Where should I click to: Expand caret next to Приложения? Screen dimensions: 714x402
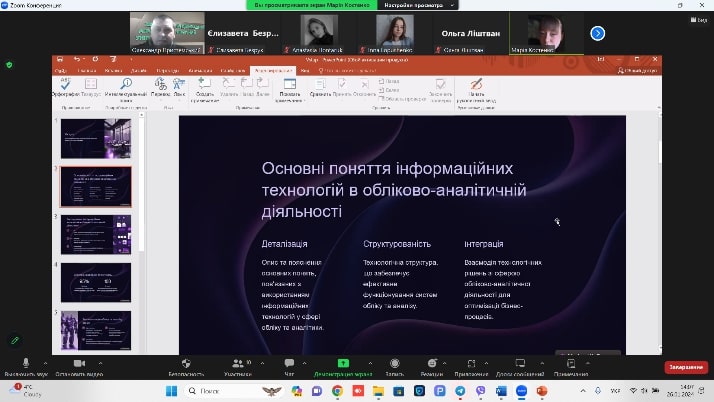point(486,363)
